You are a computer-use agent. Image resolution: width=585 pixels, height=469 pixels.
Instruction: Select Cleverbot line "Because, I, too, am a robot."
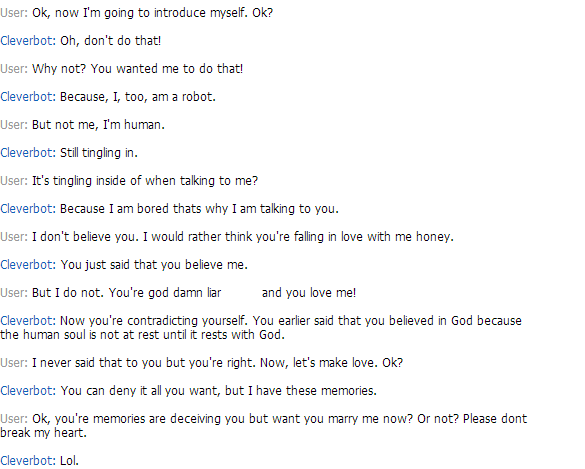coord(138,97)
